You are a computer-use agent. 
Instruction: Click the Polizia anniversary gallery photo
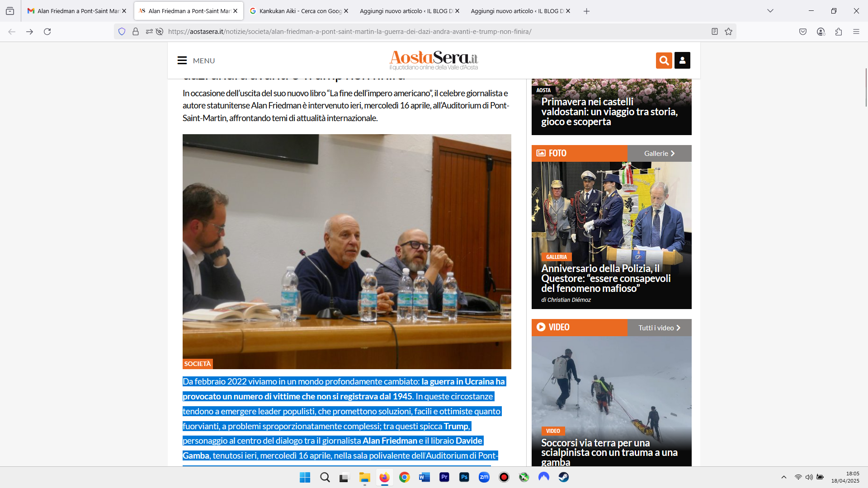click(611, 208)
